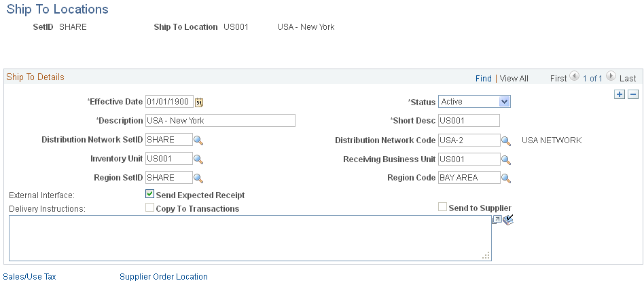This screenshot has width=644, height=285.
Task: Focus the Region Code field
Action: point(469,178)
